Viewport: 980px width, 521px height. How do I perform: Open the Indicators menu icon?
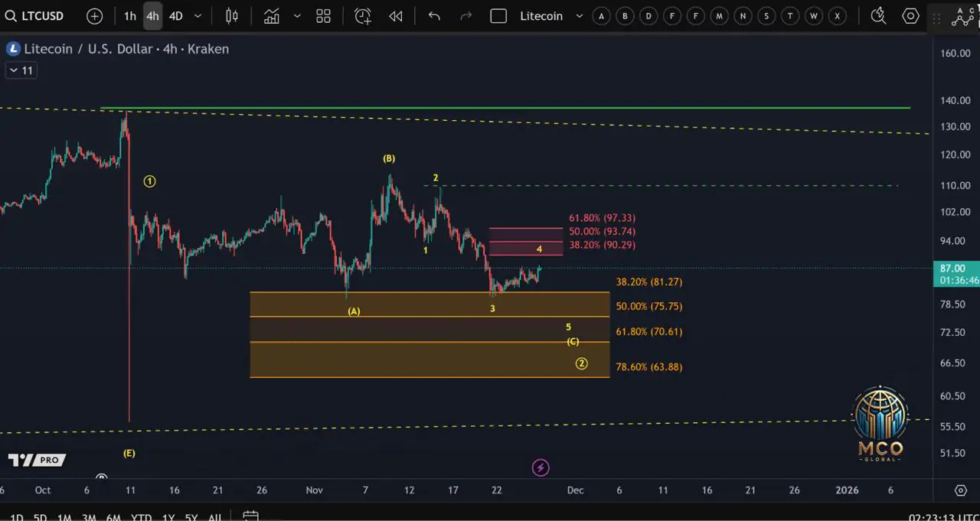pos(271,16)
